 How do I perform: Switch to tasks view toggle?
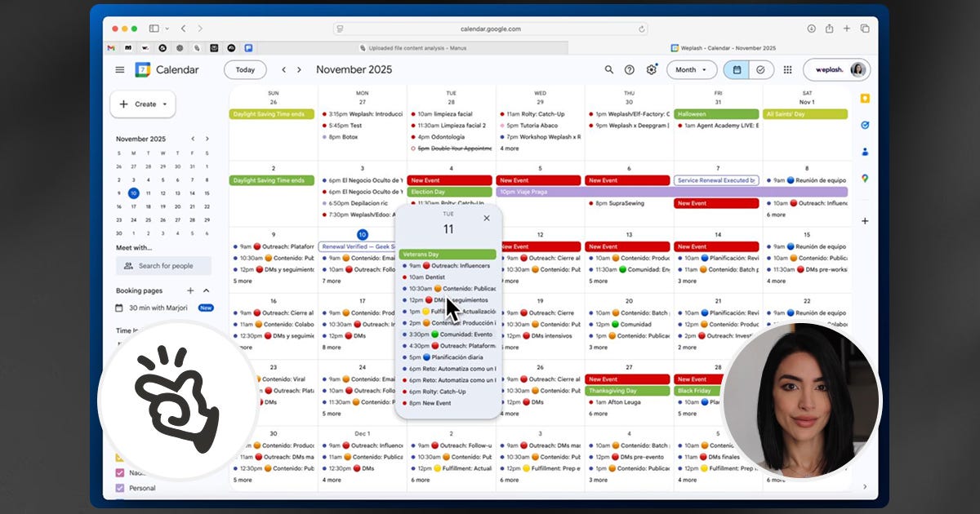(x=761, y=70)
